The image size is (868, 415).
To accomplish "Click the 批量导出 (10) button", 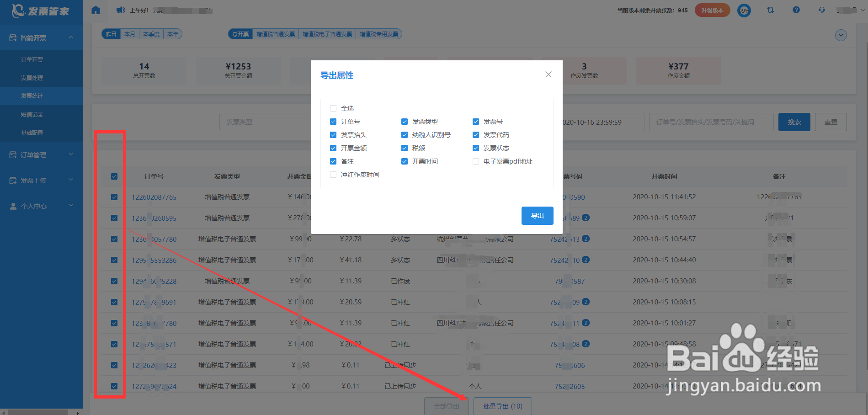I will tap(502, 406).
